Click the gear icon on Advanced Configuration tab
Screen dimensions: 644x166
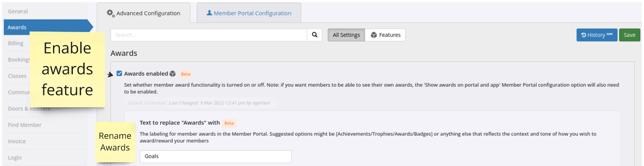[110, 13]
